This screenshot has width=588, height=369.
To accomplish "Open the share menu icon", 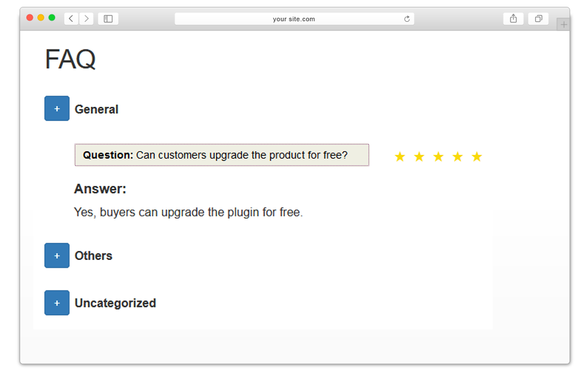I will (x=513, y=19).
